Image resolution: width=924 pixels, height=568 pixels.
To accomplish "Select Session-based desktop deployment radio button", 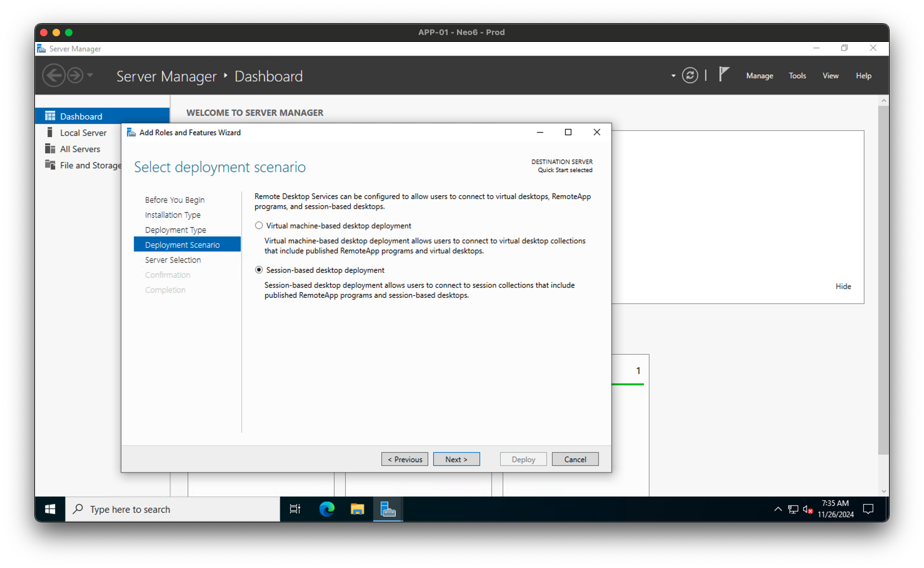I will point(259,270).
